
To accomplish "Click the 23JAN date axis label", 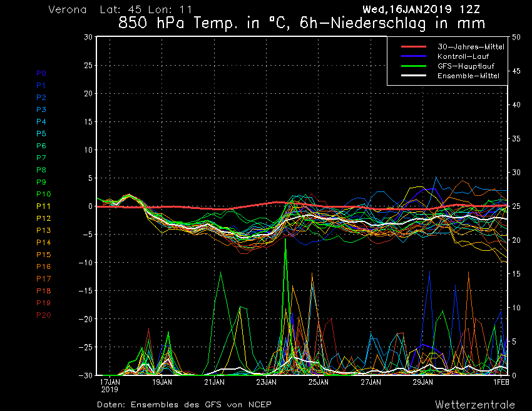I will [x=267, y=382].
